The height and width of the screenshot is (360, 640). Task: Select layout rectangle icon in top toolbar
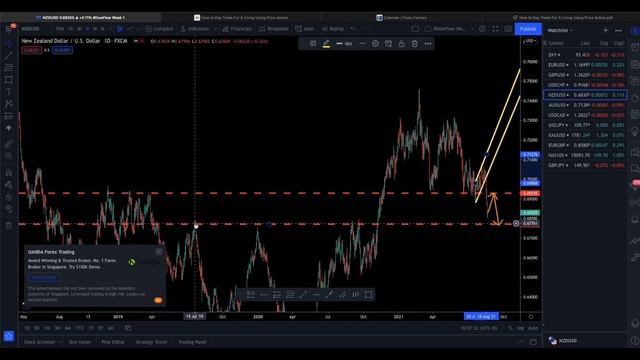pyautogui.click(x=415, y=29)
